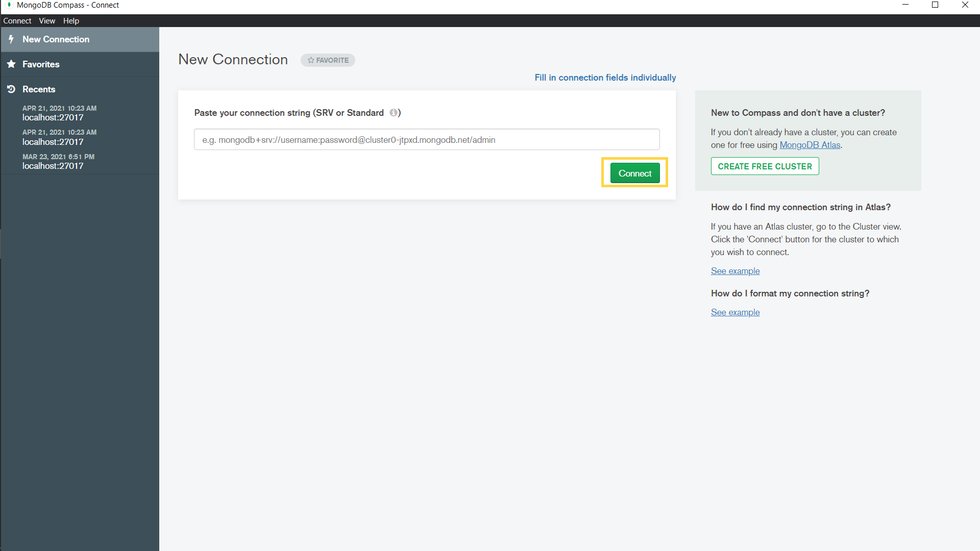Click See example under format connection string question
Viewport: 980px width, 551px height.
tap(735, 312)
